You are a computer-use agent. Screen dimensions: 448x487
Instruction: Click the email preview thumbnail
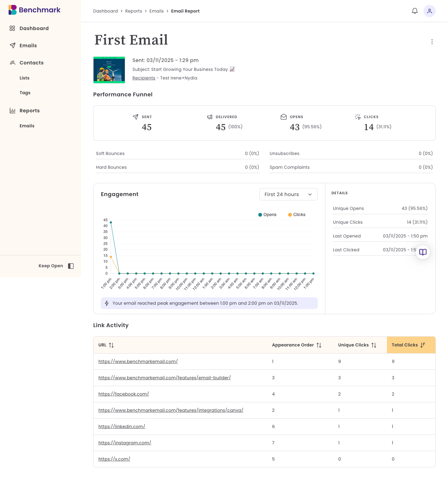pyautogui.click(x=109, y=70)
